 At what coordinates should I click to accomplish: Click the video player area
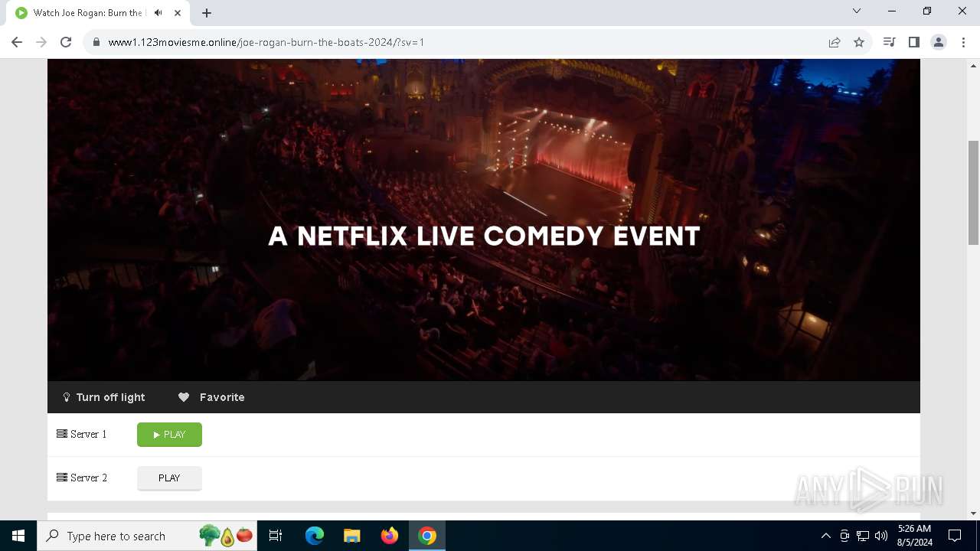[484, 220]
